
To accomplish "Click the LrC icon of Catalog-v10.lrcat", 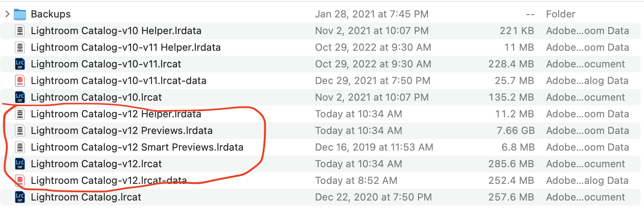I will point(20,97).
